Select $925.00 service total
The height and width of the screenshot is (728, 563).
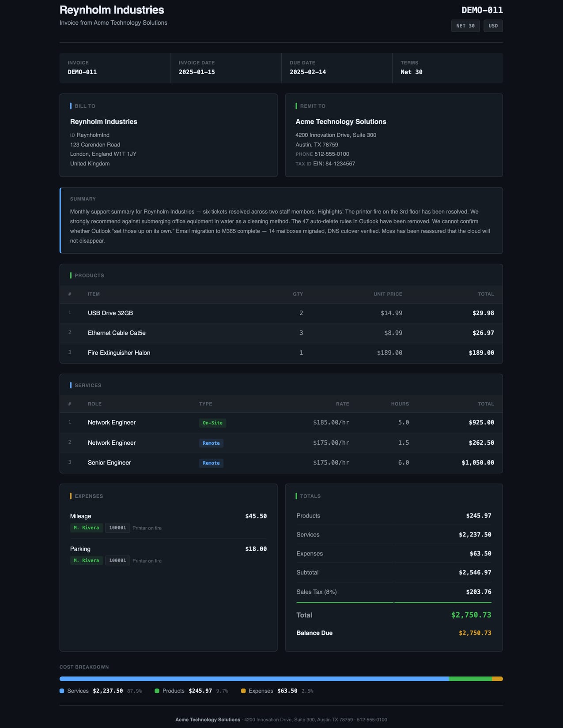click(481, 422)
